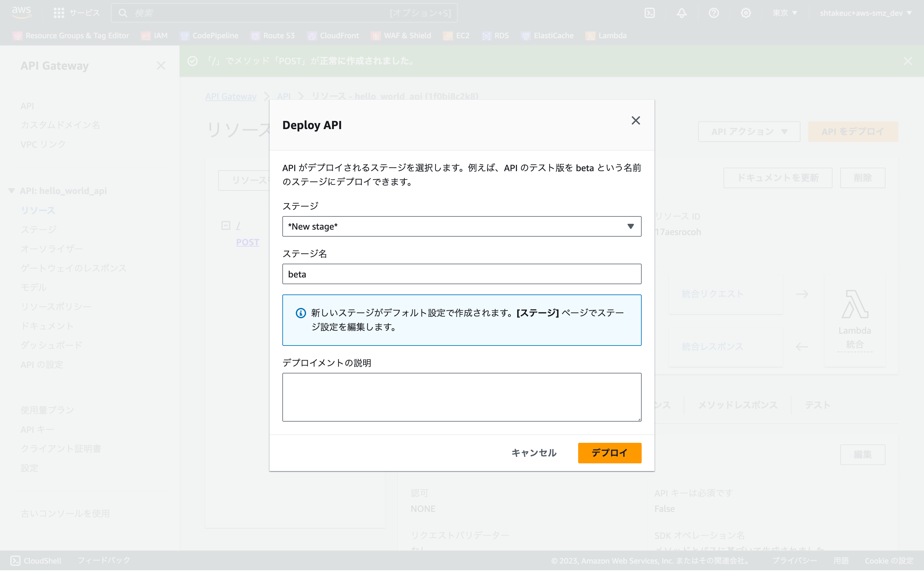The width and height of the screenshot is (924, 578).
Task: Collapse the API: hello_world_api tree
Action: pos(12,190)
